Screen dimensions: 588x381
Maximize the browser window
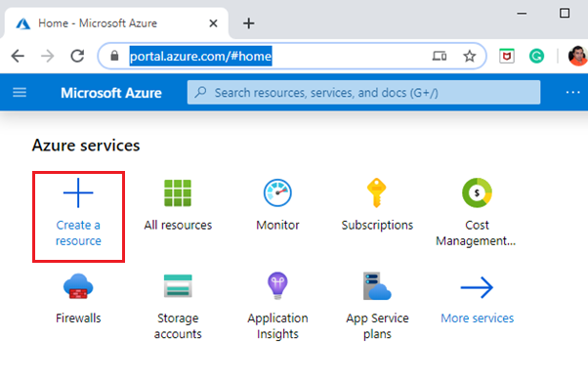point(565,13)
